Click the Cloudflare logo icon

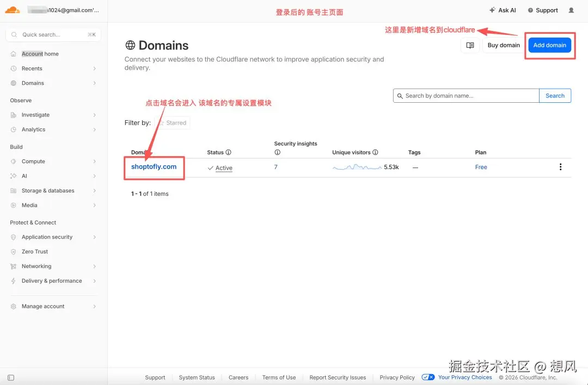coord(13,10)
